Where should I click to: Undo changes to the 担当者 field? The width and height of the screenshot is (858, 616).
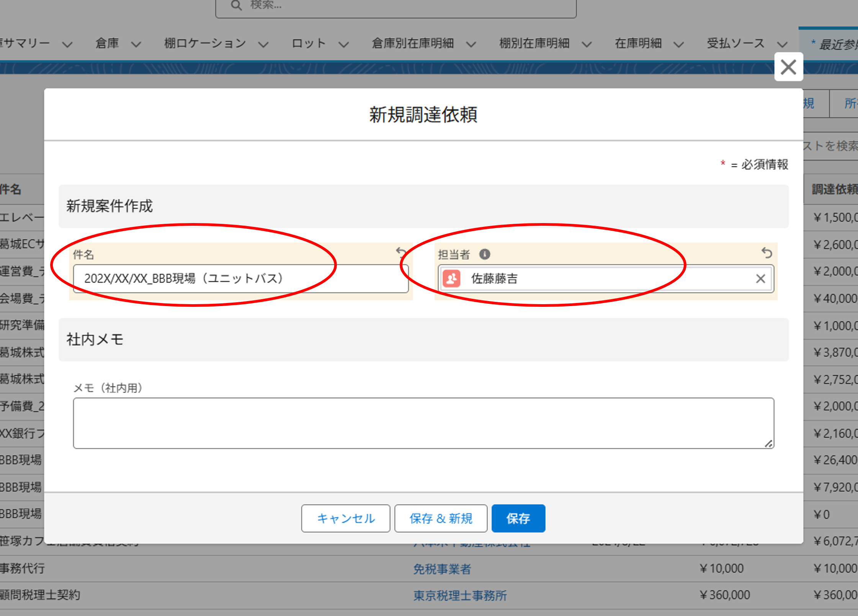(x=766, y=253)
